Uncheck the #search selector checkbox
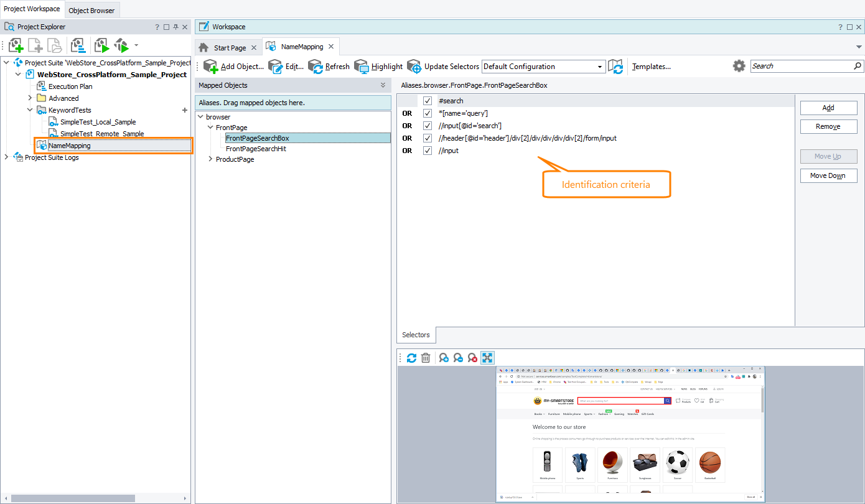Viewport: 865px width, 504px height. click(427, 100)
